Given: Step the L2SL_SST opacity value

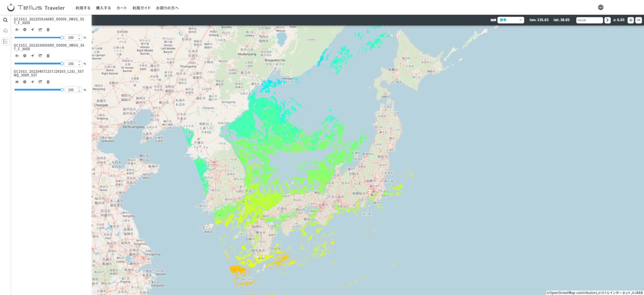Looking at the screenshot, I should click(79, 90).
